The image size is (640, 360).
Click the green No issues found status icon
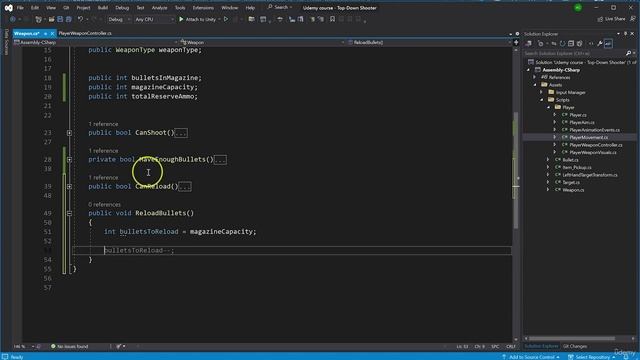[x=53, y=346]
